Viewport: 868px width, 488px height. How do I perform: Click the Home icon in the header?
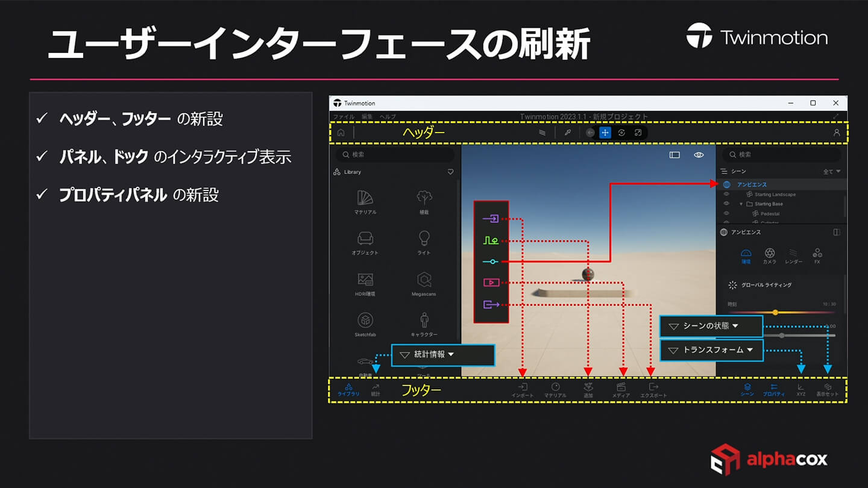[x=341, y=133]
